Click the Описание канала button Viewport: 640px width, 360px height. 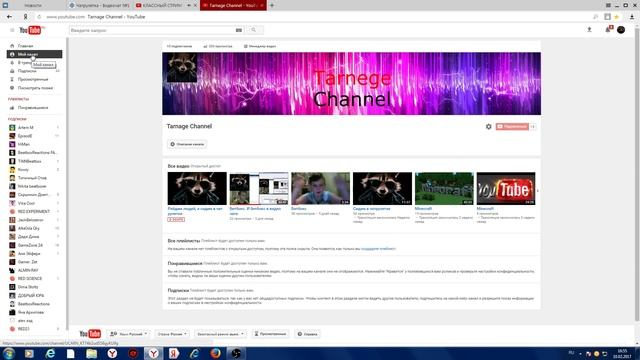187,144
